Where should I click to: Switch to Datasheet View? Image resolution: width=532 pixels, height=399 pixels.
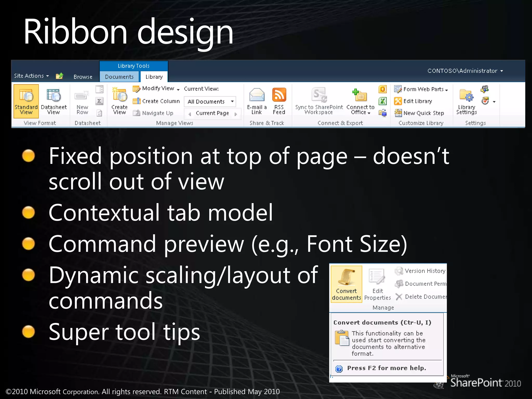click(x=54, y=101)
